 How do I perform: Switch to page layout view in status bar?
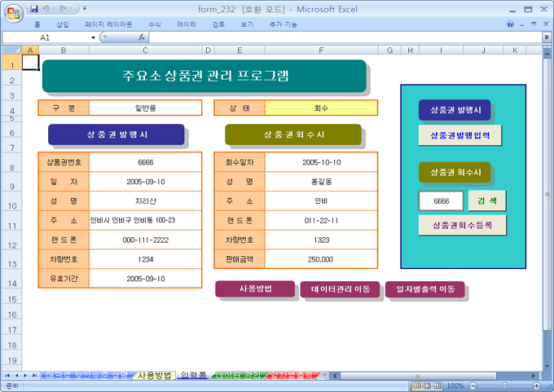[429, 385]
